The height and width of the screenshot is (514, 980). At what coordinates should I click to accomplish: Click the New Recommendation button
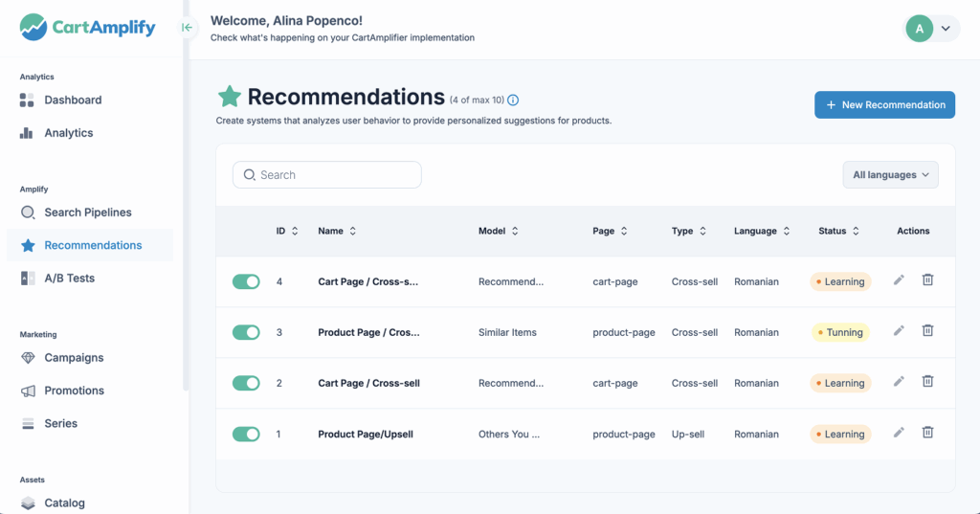[x=884, y=105]
